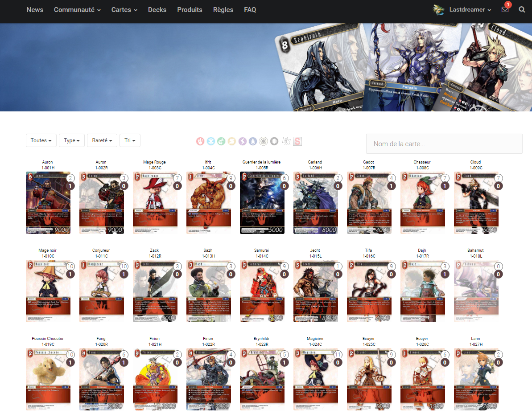This screenshot has width=532, height=418.
Task: Open the Conjureur 1-011C card image
Action: pyautogui.click(x=101, y=291)
